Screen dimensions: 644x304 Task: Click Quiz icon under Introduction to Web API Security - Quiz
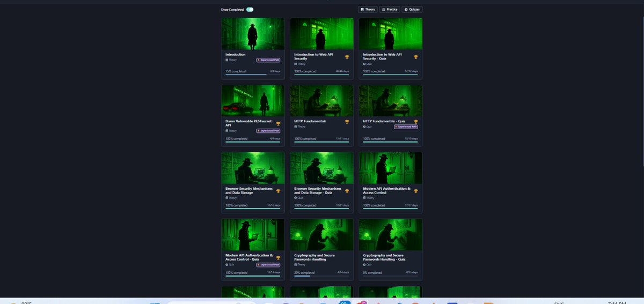pyautogui.click(x=364, y=64)
